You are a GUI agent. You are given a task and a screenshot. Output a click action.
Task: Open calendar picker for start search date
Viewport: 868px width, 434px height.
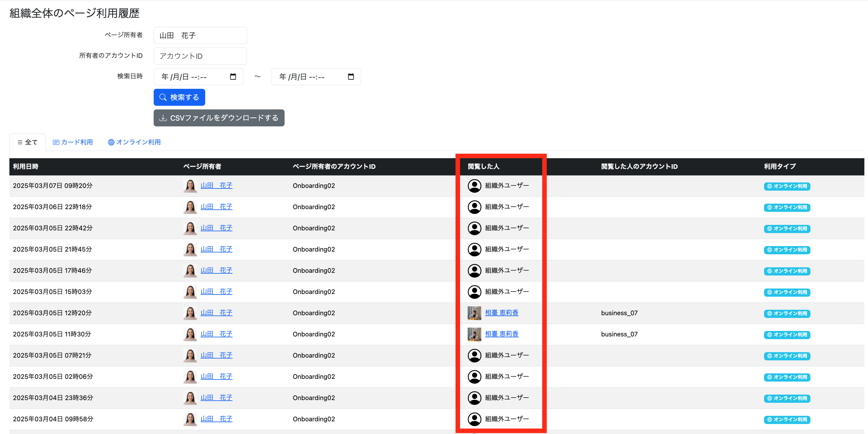233,76
